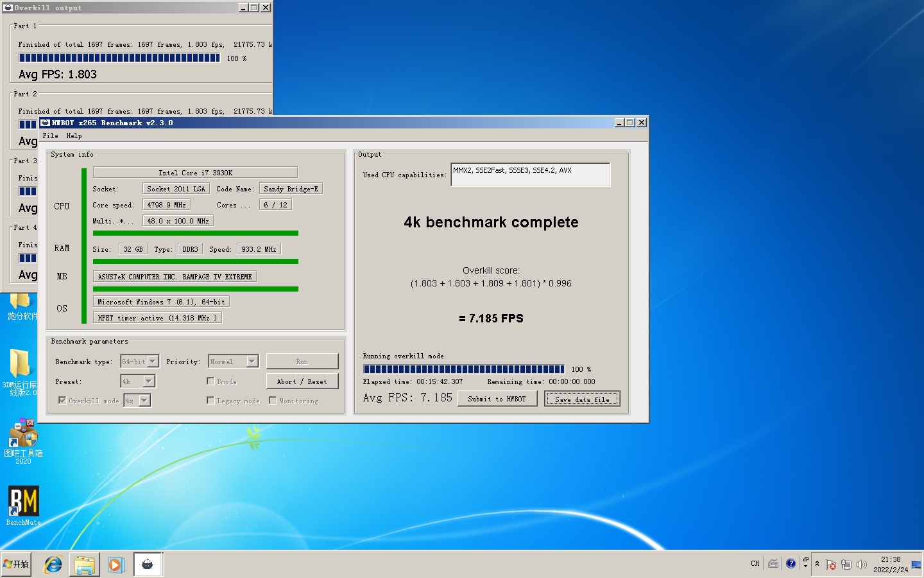Click the Show desktop button
Viewport: 924px width, 578px height.
click(x=916, y=565)
